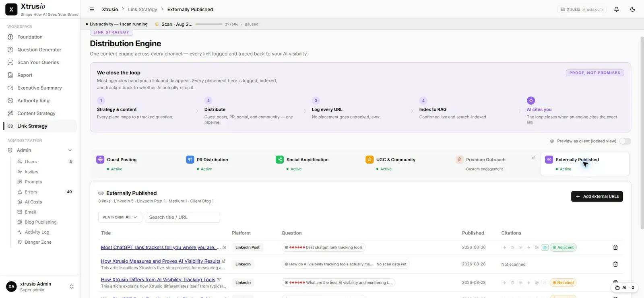Click the Xtrusio logo
The image size is (644, 298).
click(x=11, y=9)
